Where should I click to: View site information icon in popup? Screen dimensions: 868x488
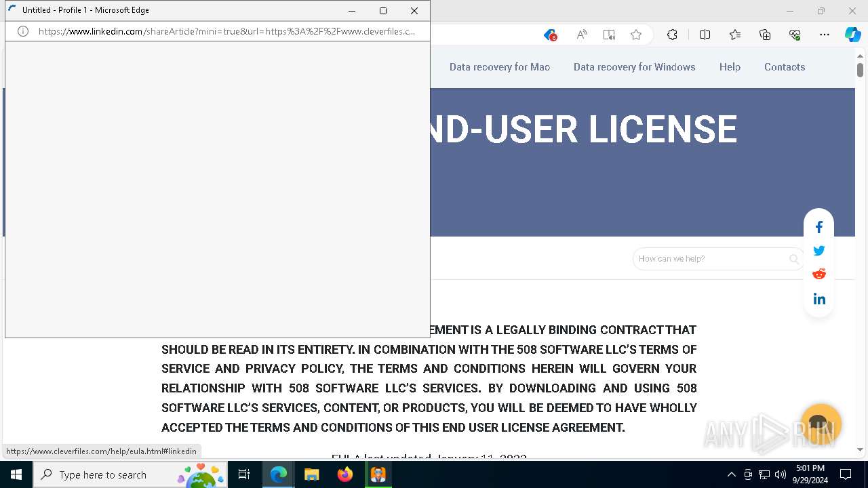pos(22,31)
